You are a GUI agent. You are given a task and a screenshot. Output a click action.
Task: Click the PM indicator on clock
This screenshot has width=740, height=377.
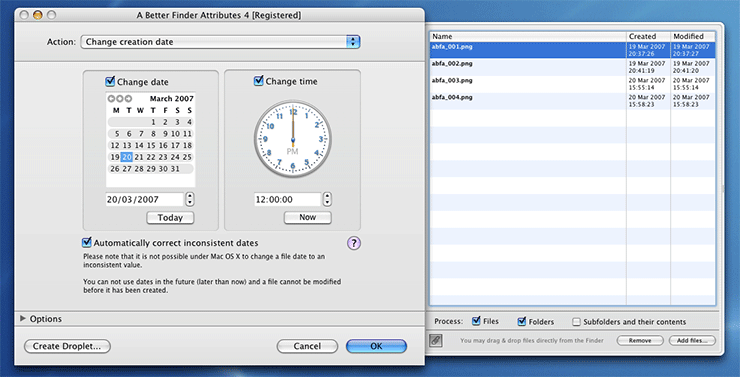pyautogui.click(x=293, y=151)
